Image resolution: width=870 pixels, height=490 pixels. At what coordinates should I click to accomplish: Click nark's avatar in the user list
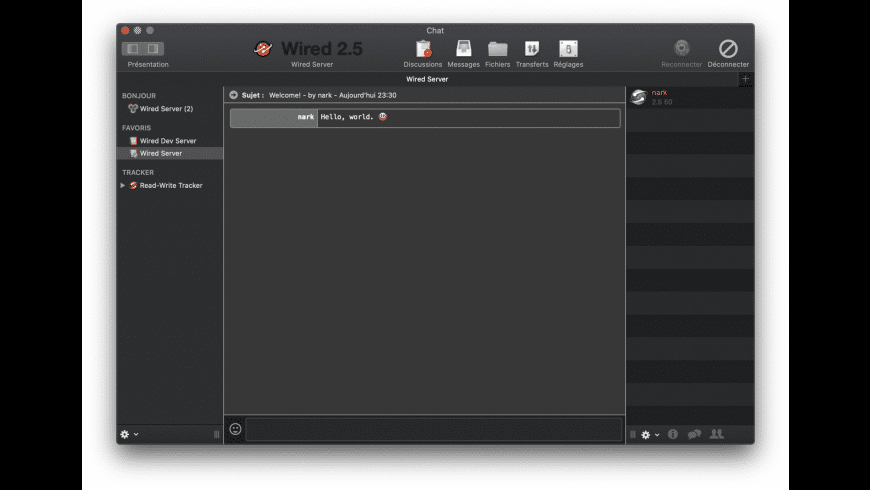(639, 97)
